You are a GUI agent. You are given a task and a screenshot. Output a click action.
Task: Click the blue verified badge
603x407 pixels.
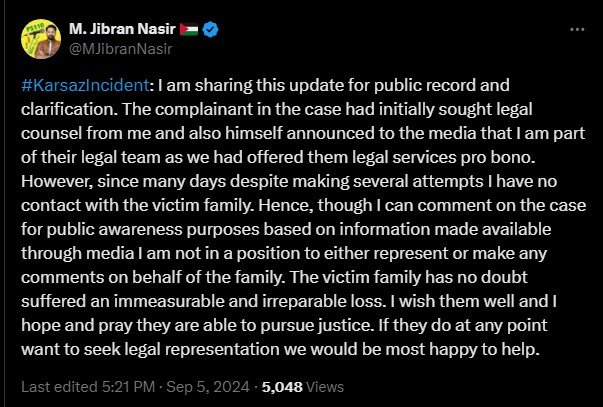(x=212, y=30)
